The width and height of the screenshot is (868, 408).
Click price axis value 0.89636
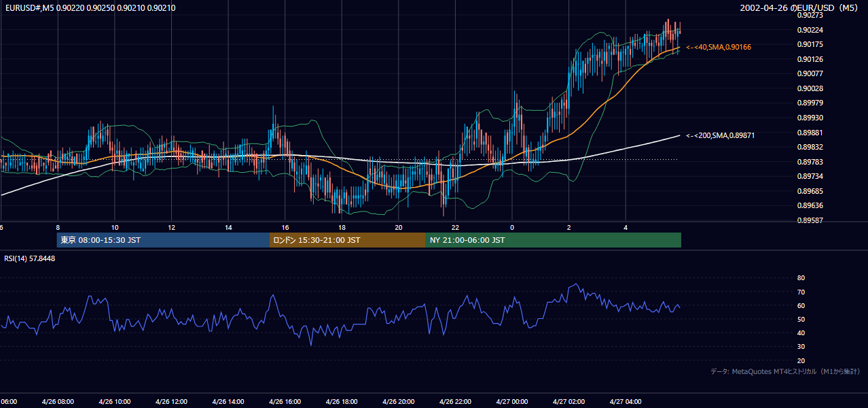(810, 205)
